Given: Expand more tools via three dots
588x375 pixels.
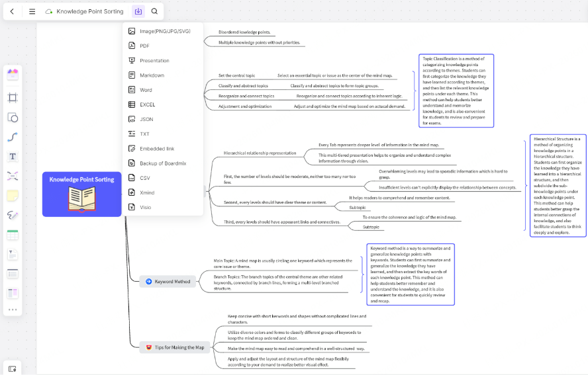Looking at the screenshot, I should coord(13,310).
